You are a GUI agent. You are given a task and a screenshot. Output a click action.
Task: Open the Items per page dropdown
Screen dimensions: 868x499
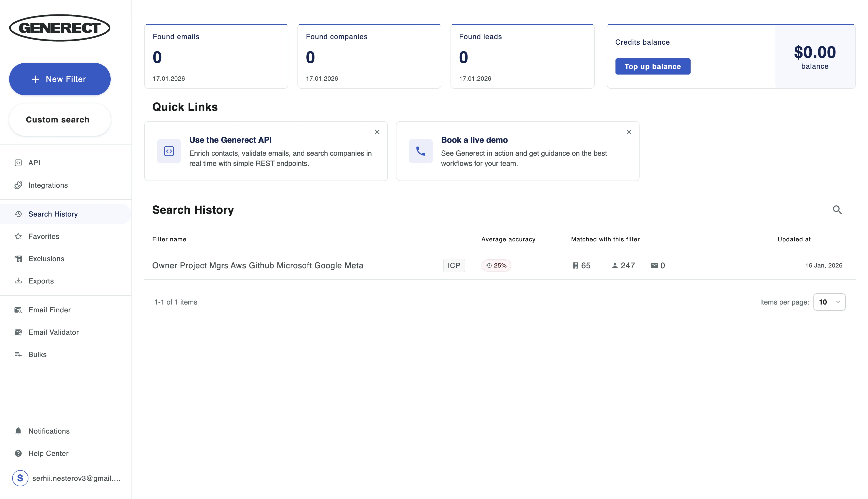[829, 302]
